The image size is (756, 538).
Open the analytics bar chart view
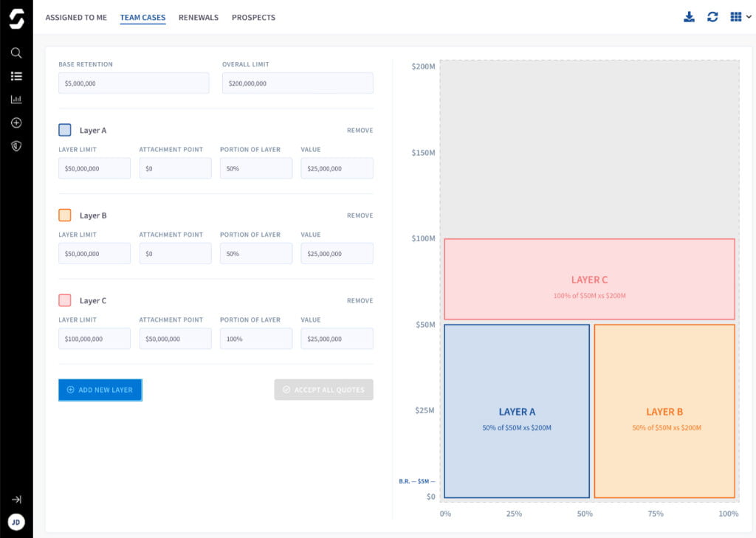(16, 99)
